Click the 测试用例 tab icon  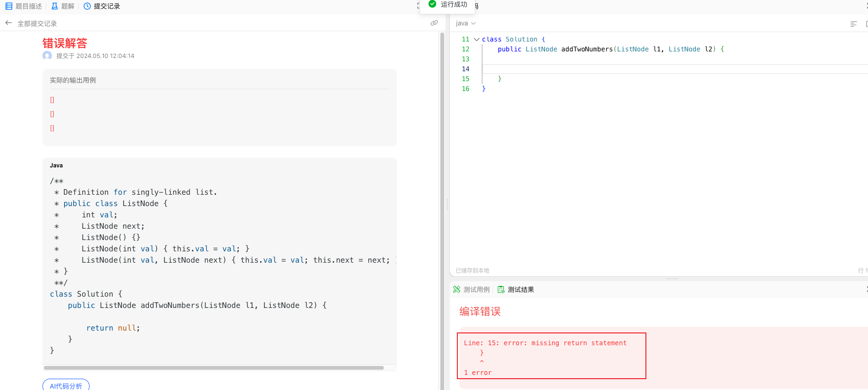click(456, 290)
